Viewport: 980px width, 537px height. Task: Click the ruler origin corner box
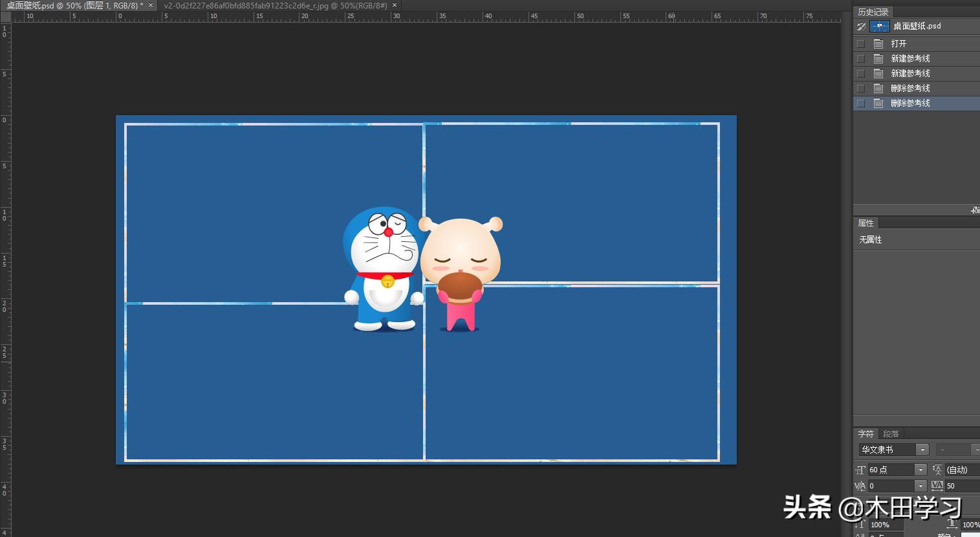click(5, 16)
